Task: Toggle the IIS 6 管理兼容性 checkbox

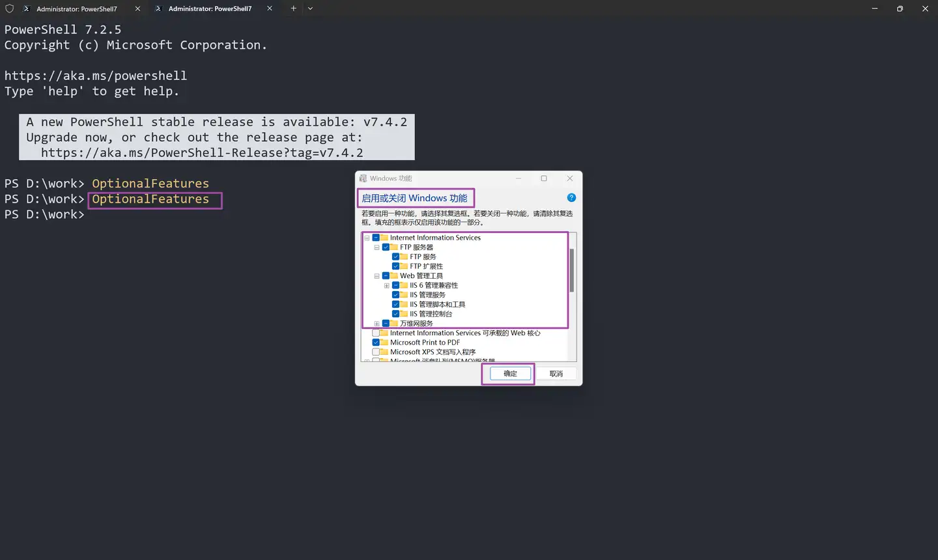Action: (x=395, y=285)
